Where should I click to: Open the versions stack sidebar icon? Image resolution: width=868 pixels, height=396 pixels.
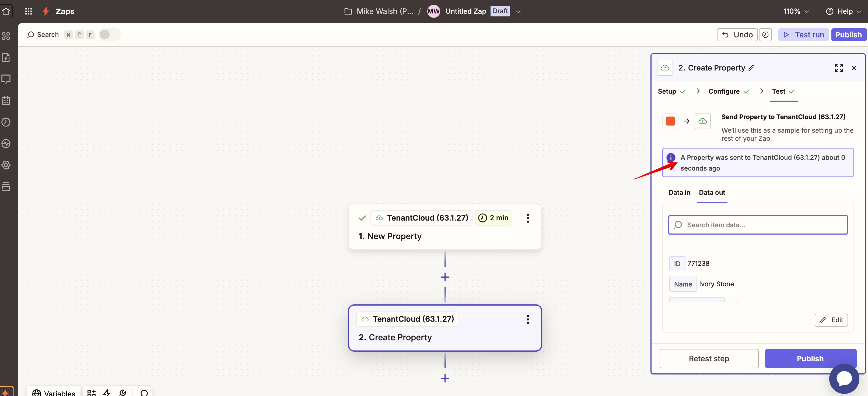pos(6,186)
